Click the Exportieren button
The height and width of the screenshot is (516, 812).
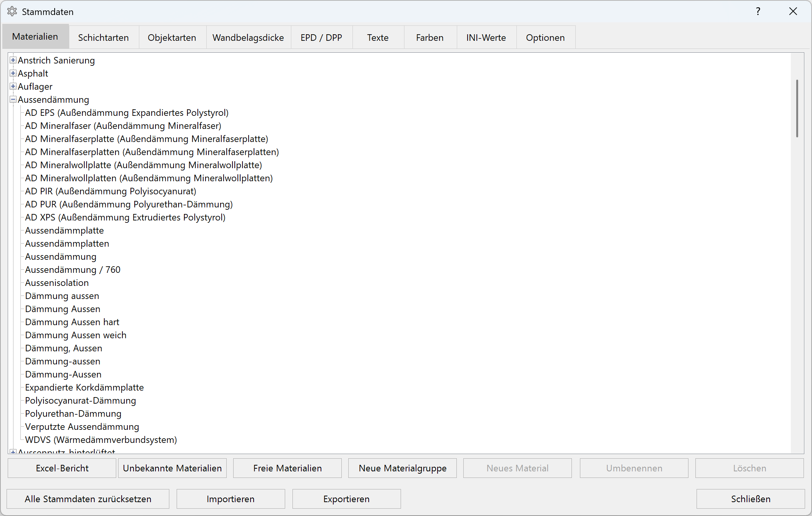click(347, 499)
